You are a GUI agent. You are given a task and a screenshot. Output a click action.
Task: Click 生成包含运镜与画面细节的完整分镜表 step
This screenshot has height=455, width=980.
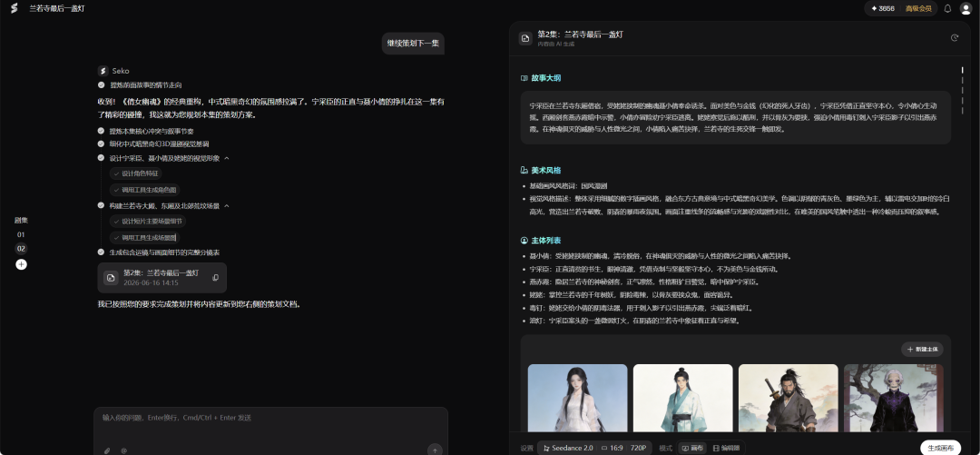pyautogui.click(x=164, y=252)
